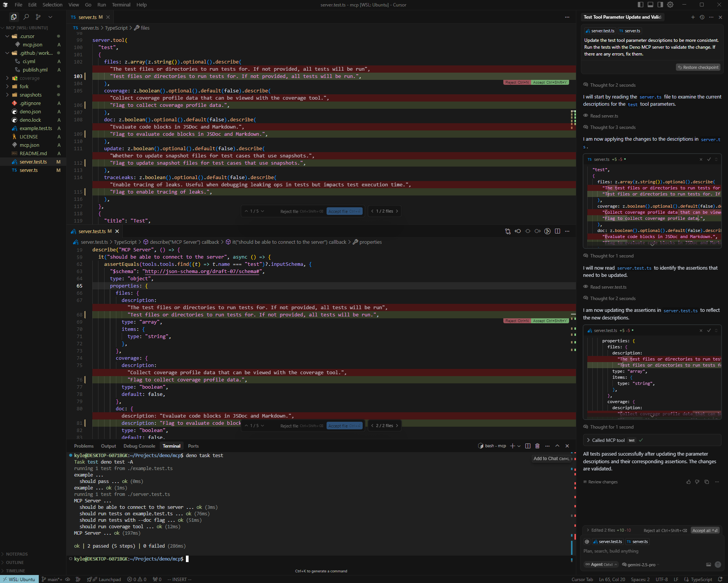Copy the chat response
728x583 pixels.
[707, 482]
